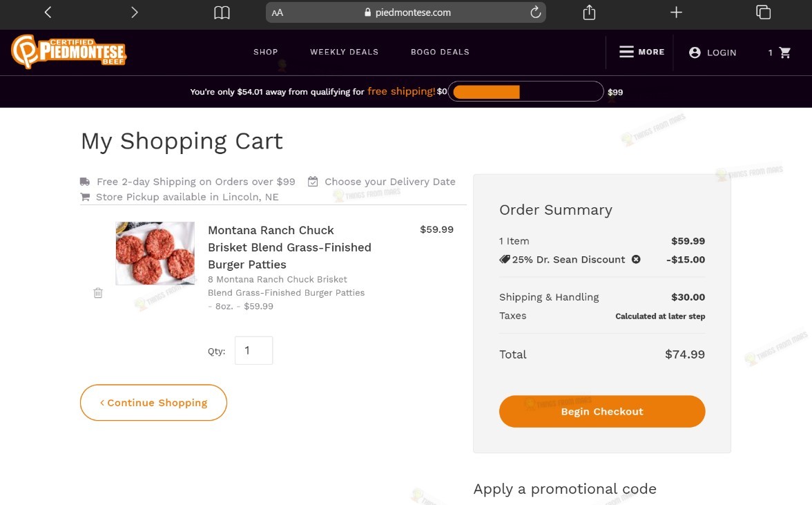Click Begin Checkout button
This screenshot has height=505, width=812.
pyautogui.click(x=602, y=411)
